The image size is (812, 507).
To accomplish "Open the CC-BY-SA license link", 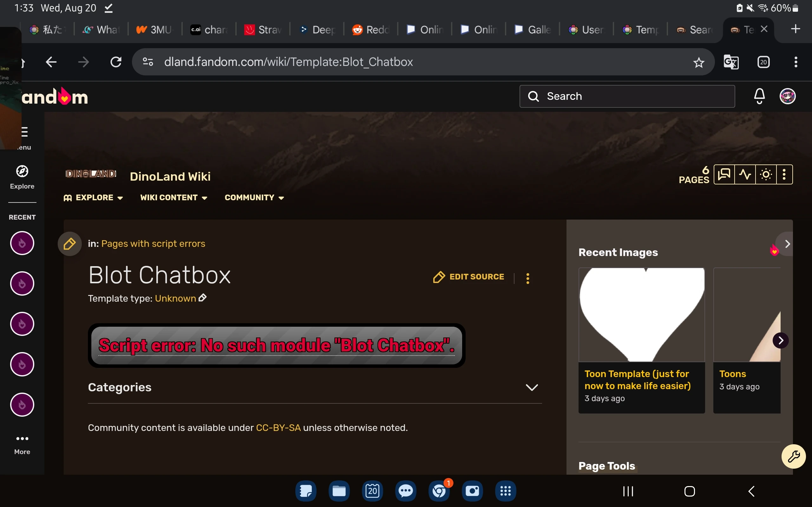I will [x=278, y=427].
